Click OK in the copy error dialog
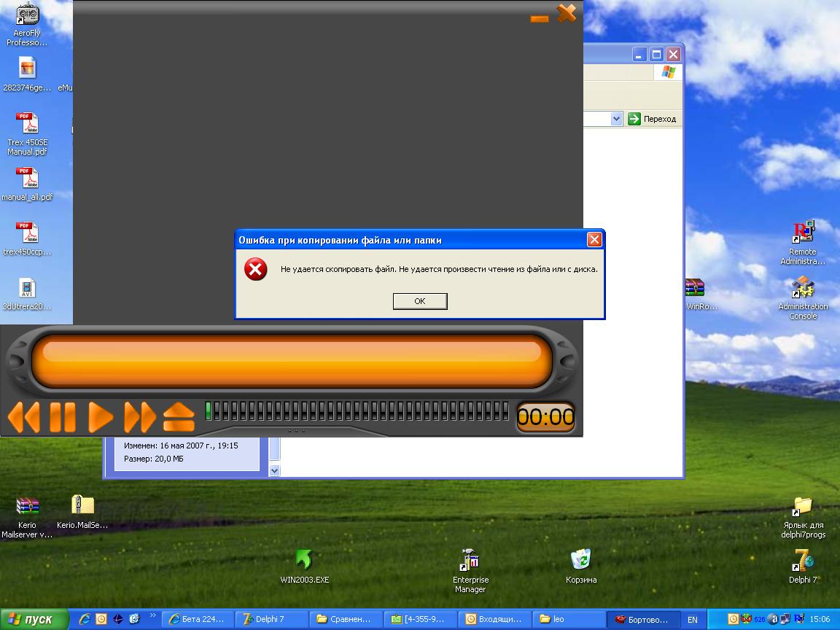The width and height of the screenshot is (840, 630). [420, 301]
